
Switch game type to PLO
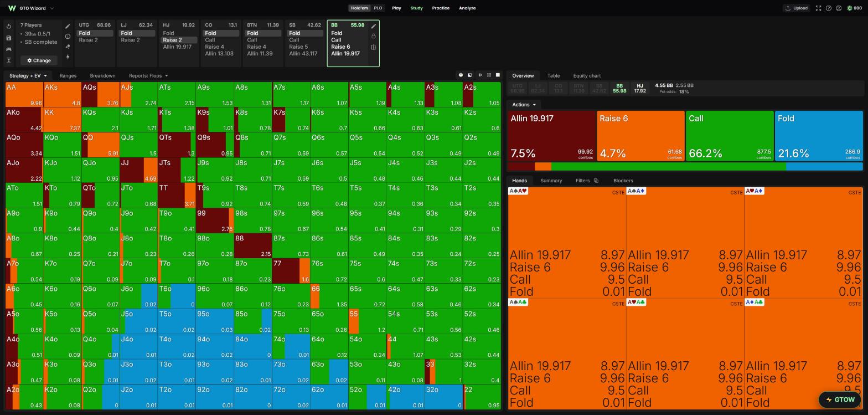tap(378, 8)
